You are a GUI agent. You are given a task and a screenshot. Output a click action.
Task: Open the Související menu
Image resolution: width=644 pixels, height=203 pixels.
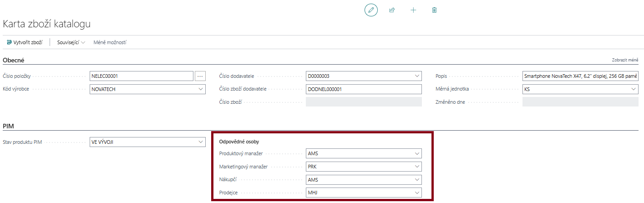(71, 42)
